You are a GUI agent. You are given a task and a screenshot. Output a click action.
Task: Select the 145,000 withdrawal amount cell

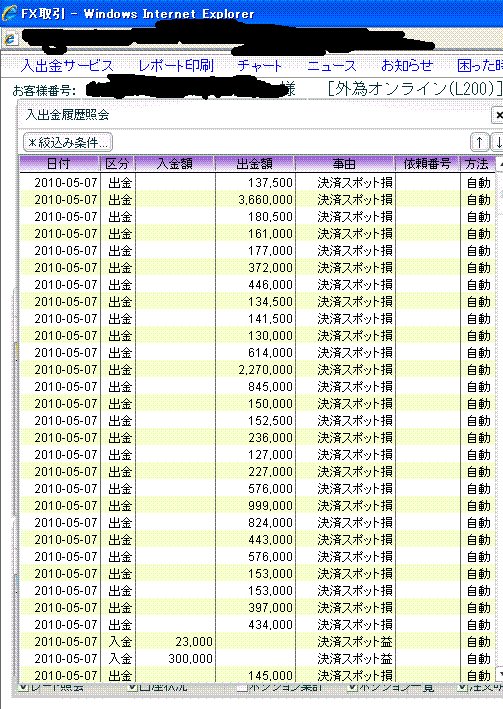255,676
